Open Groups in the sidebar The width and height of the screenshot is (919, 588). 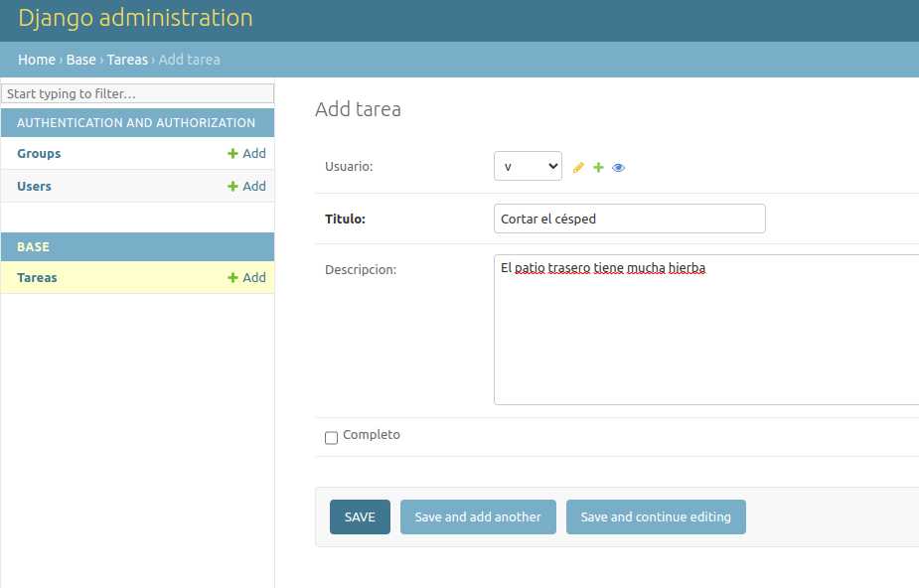click(39, 154)
